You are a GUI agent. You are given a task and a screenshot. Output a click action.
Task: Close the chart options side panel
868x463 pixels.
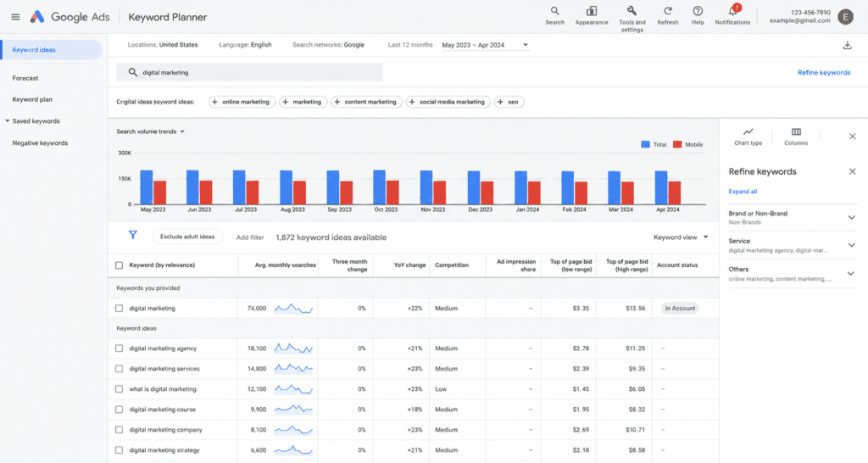point(852,137)
